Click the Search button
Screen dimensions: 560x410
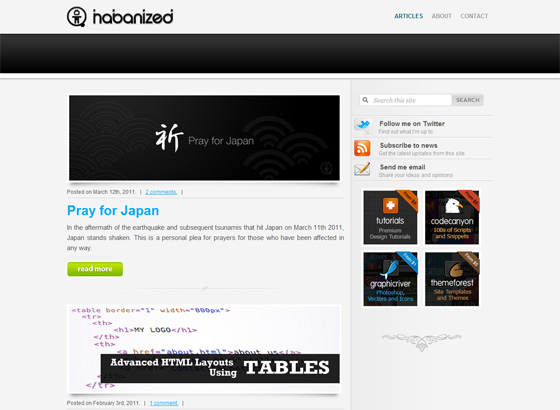pos(468,100)
